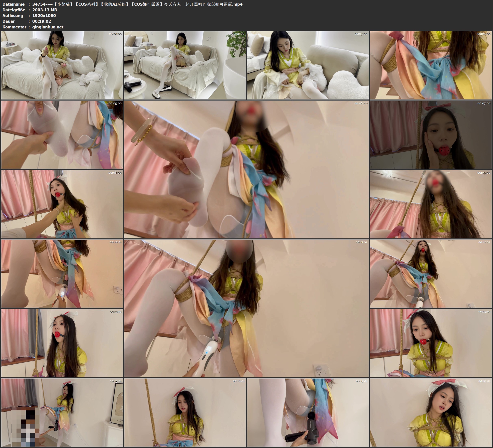Click the qinglanhua.net comment text

(48, 27)
